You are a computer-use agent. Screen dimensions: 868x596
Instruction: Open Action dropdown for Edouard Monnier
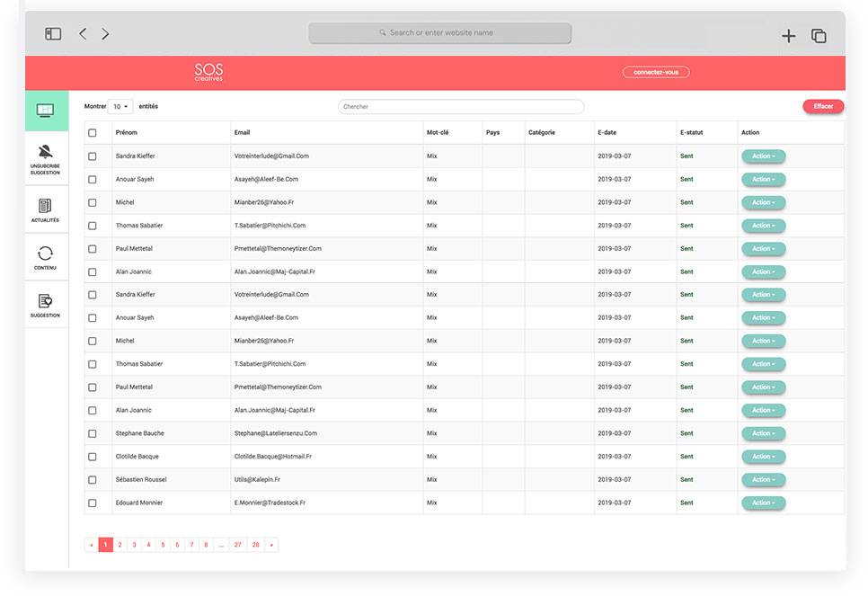click(x=764, y=503)
